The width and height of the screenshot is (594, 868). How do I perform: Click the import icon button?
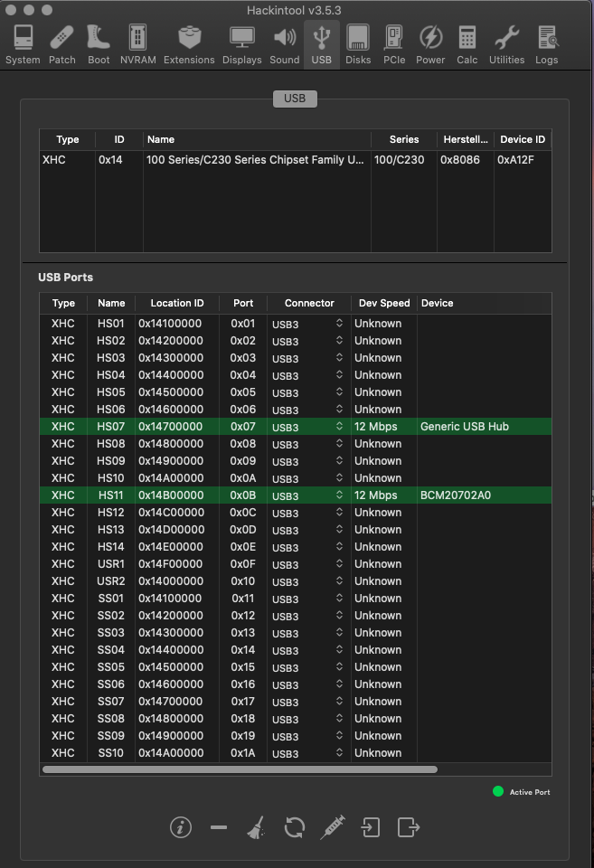370,827
